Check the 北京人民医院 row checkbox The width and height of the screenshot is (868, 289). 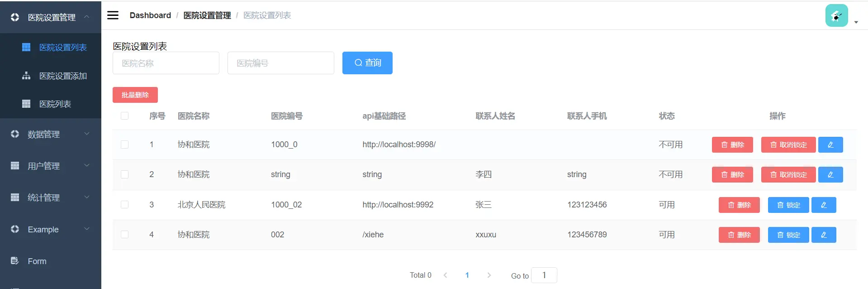125,205
